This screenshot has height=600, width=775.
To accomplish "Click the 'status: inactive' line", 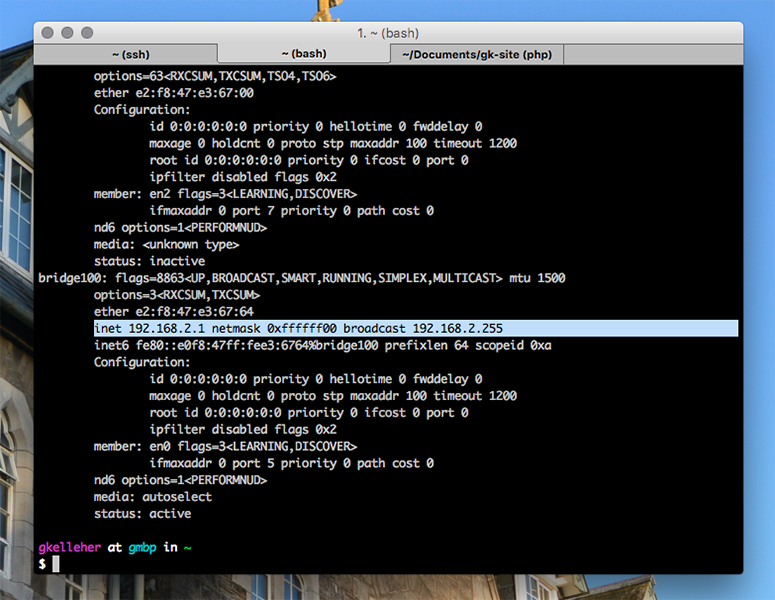I will [149, 261].
